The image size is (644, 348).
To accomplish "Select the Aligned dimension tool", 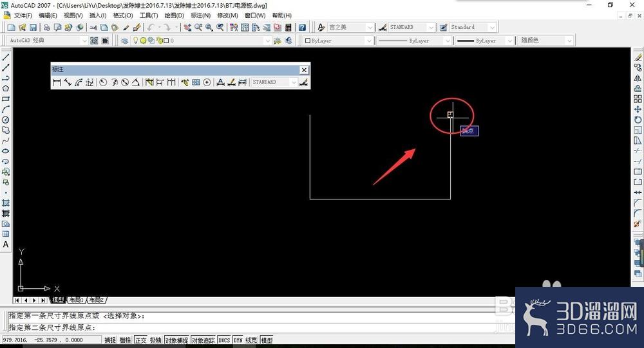I will [x=68, y=82].
